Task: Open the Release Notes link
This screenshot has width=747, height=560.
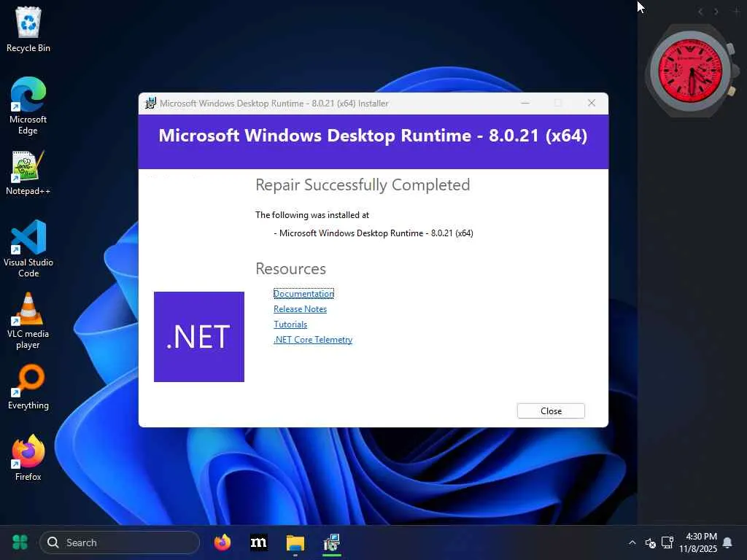Action: (x=300, y=309)
